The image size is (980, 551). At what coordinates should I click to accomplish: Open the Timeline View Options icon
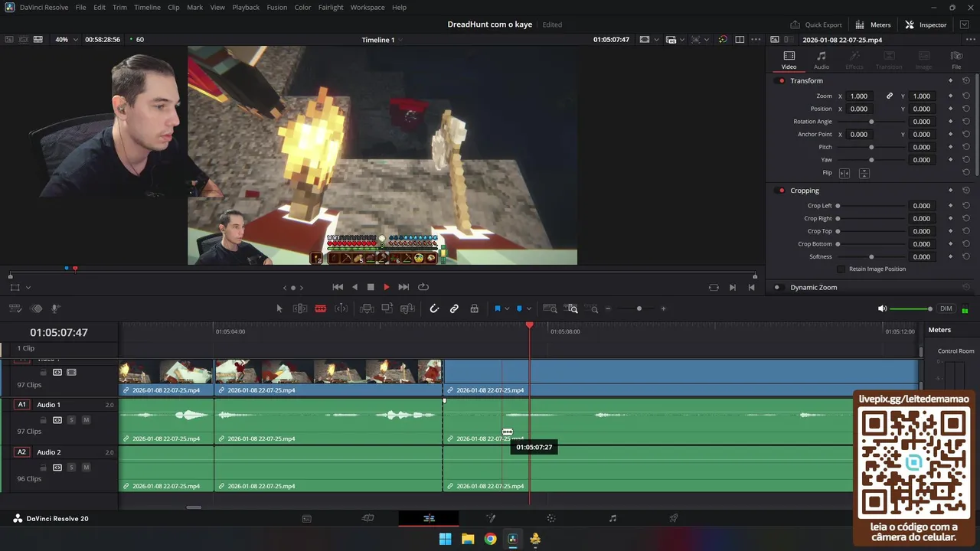click(x=15, y=308)
